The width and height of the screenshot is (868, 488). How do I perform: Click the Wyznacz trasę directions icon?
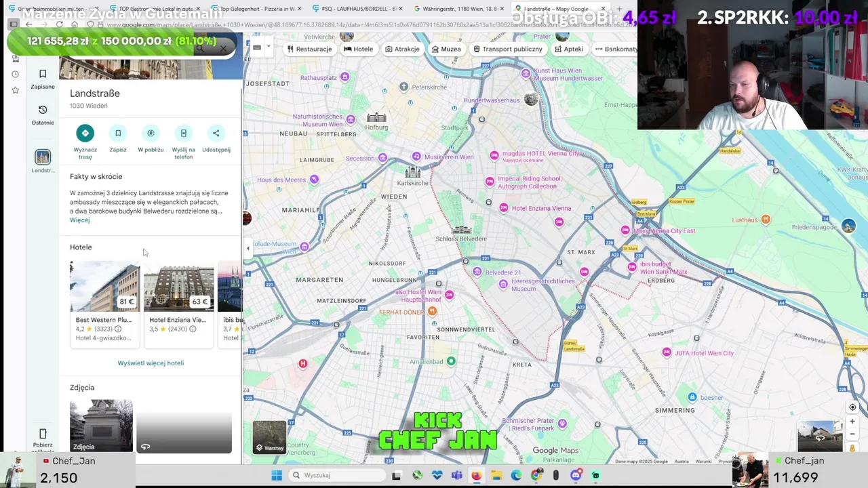pos(85,133)
